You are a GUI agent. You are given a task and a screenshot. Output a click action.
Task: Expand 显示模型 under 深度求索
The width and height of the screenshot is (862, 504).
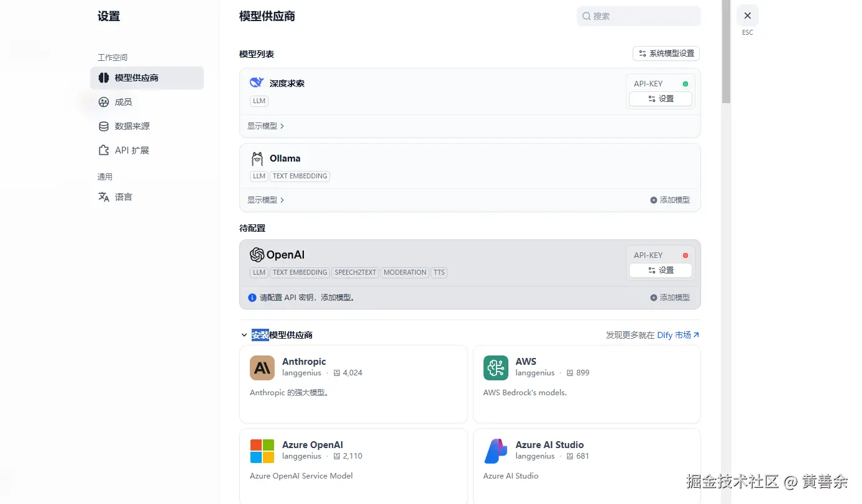265,126
